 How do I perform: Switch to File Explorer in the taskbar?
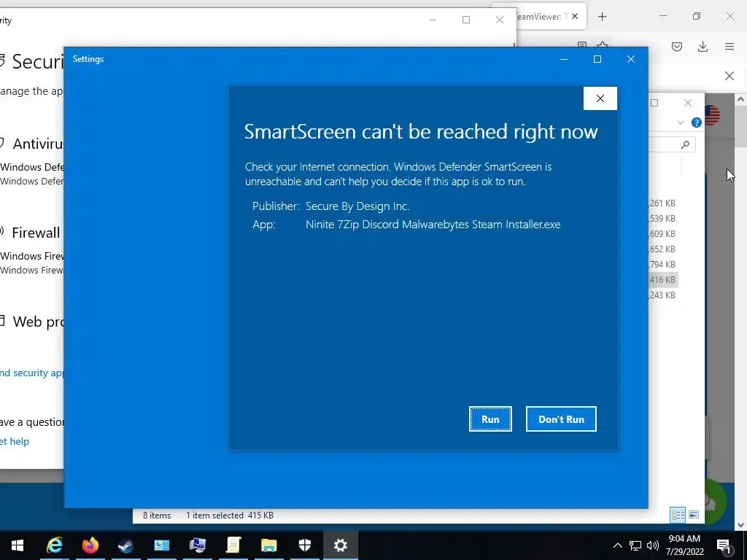[x=268, y=545]
